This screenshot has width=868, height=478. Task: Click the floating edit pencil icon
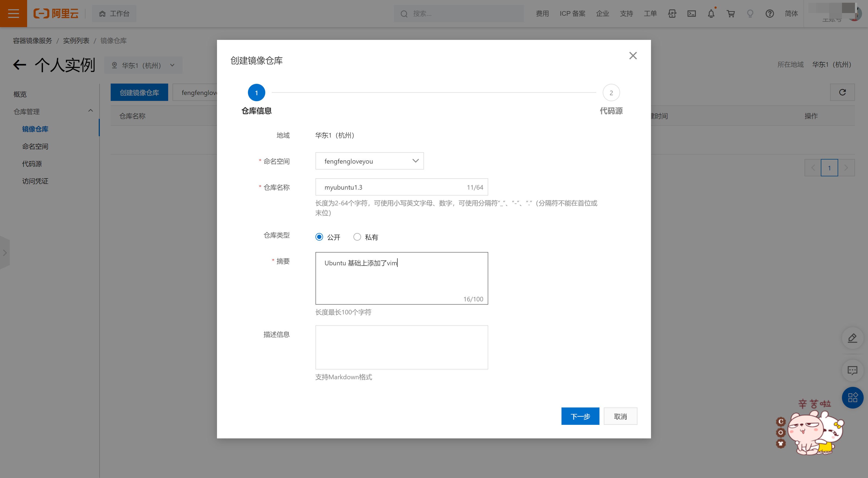click(852, 338)
